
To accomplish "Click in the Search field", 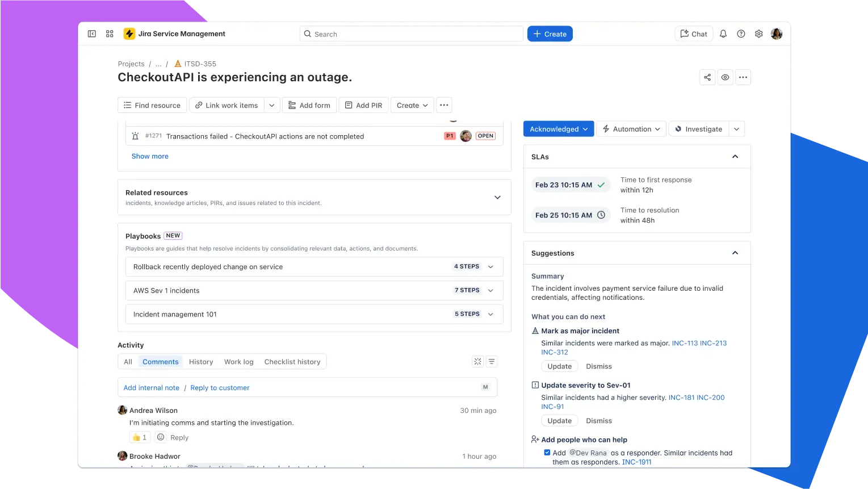I will (411, 34).
